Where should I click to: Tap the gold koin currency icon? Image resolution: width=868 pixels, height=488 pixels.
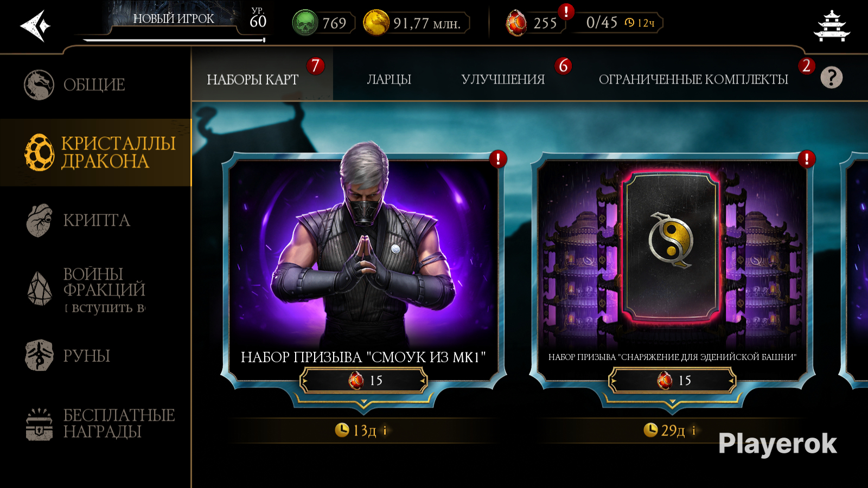[376, 23]
